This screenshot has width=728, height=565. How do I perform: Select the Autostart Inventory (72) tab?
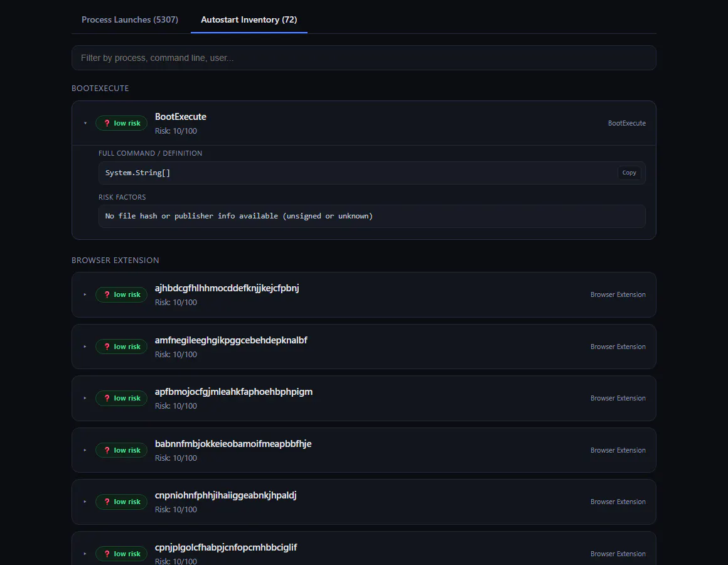point(249,19)
